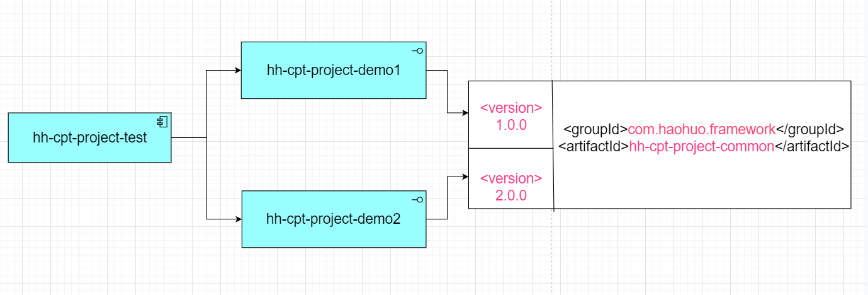Image resolution: width=868 pixels, height=295 pixels.
Task: Click the interface lollipop icon on hh-cpt-project-demo2
Action: tap(417, 199)
